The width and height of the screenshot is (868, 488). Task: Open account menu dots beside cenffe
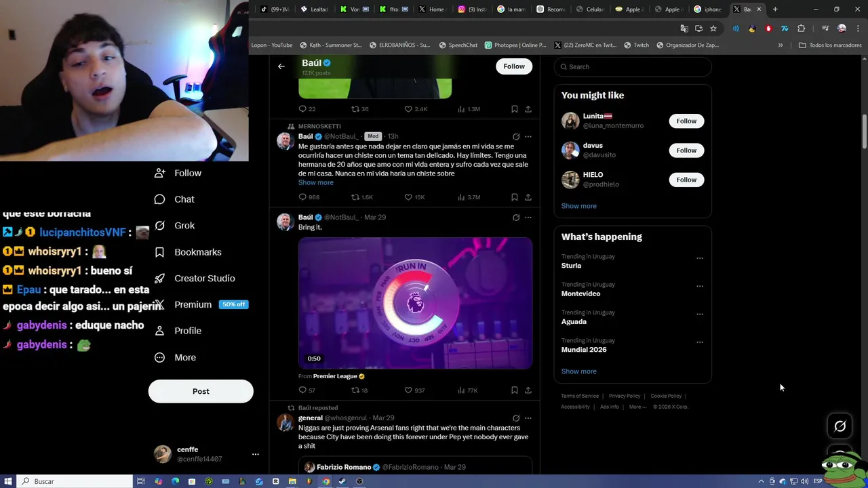click(255, 454)
